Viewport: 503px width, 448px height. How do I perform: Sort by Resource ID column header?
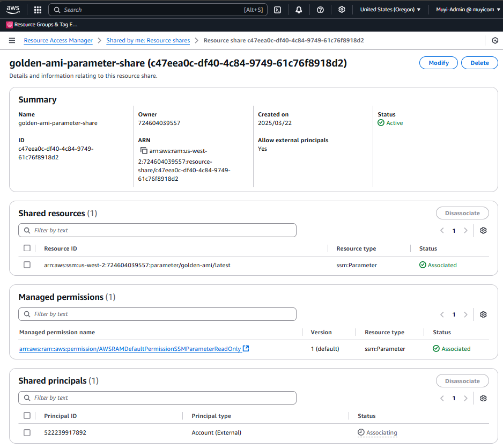[60, 248]
